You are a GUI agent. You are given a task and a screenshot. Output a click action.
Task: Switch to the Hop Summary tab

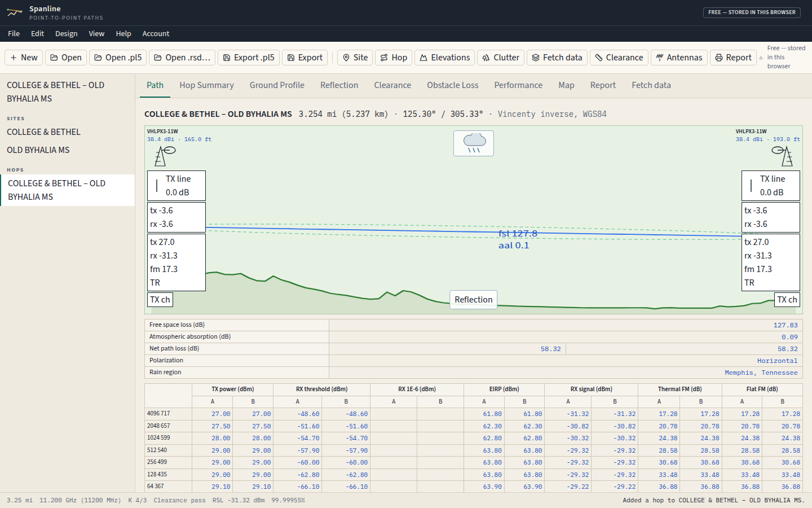(206, 85)
